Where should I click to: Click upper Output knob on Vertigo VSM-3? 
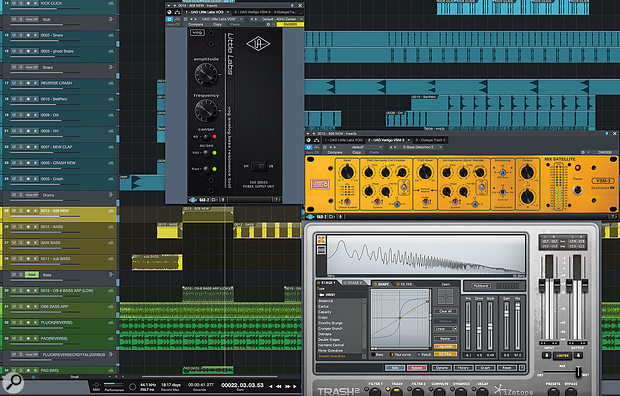[527, 172]
